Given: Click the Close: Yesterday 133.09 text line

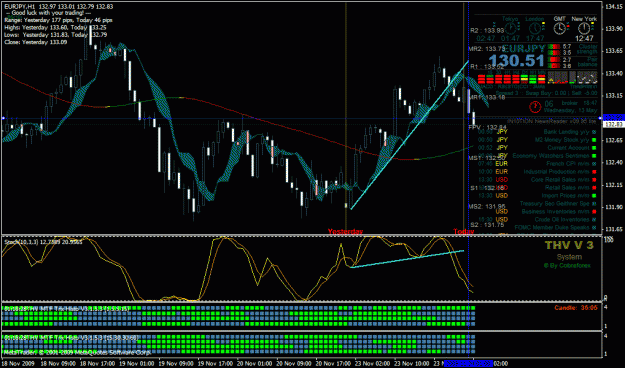Looking at the screenshot, I should point(35,42).
